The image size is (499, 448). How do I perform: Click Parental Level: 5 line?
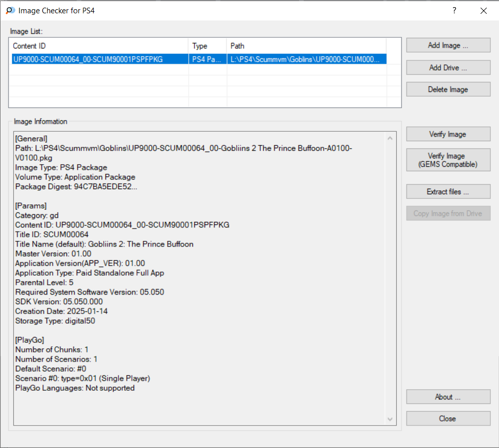tap(44, 282)
